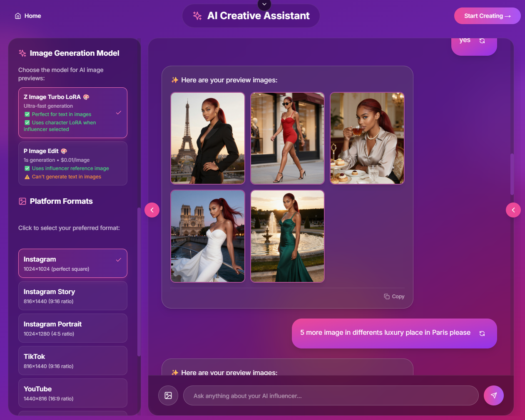
Task: Click the sparkles icon beside AI Creative Assistant
Action: coord(197,15)
